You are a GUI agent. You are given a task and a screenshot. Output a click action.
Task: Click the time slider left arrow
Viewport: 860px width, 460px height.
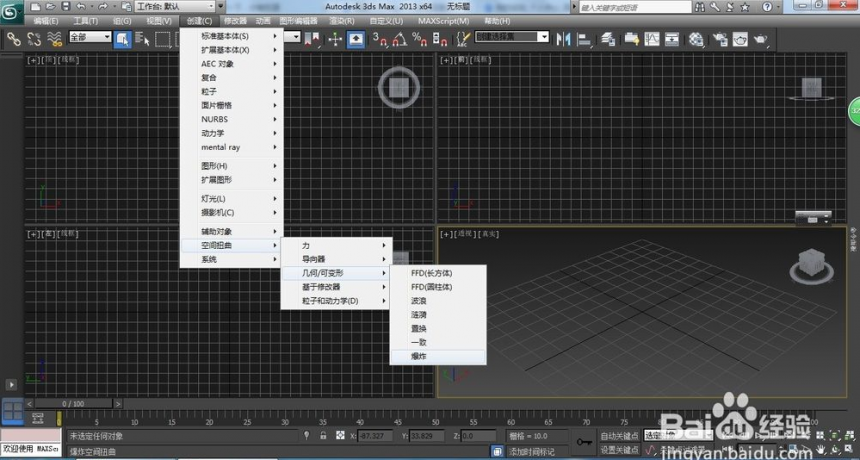point(30,404)
